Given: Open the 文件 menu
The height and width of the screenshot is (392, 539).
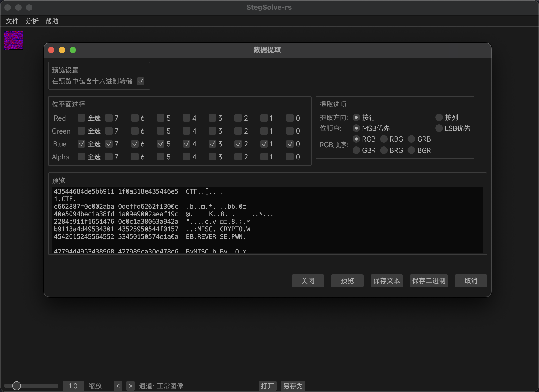Looking at the screenshot, I should click(x=12, y=21).
